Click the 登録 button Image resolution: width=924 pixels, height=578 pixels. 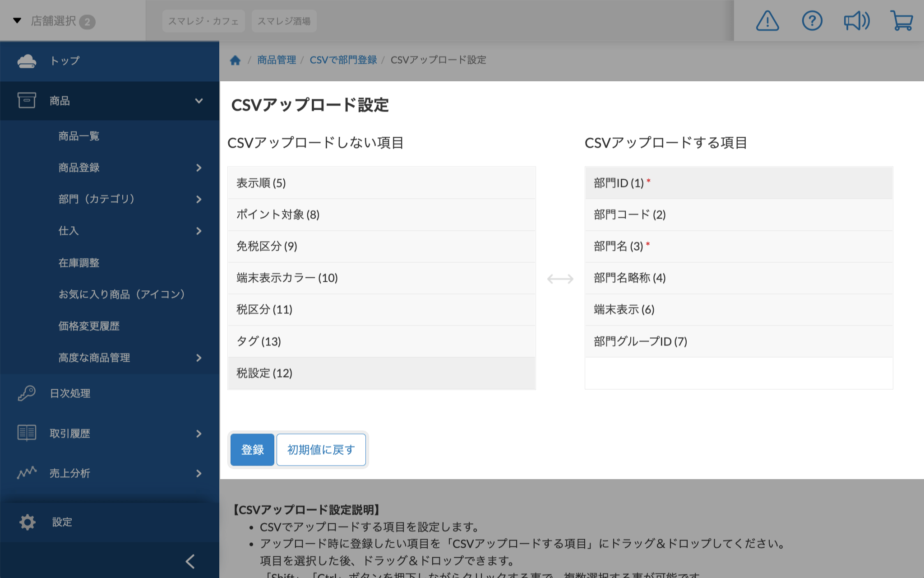(252, 450)
